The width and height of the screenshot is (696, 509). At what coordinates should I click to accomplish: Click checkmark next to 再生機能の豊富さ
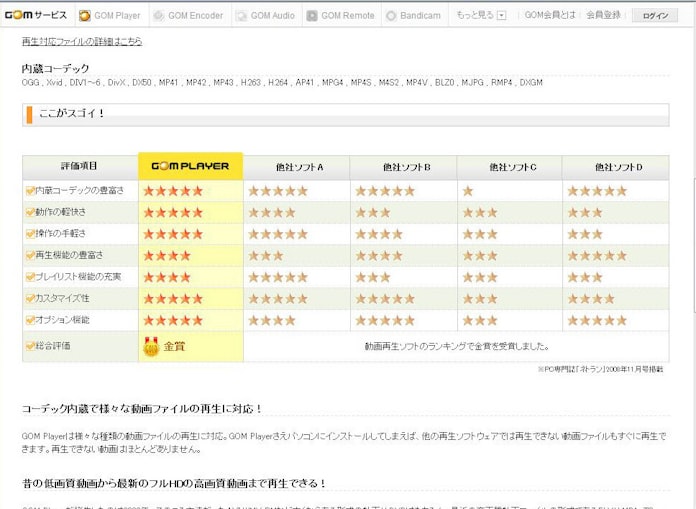tap(30, 255)
